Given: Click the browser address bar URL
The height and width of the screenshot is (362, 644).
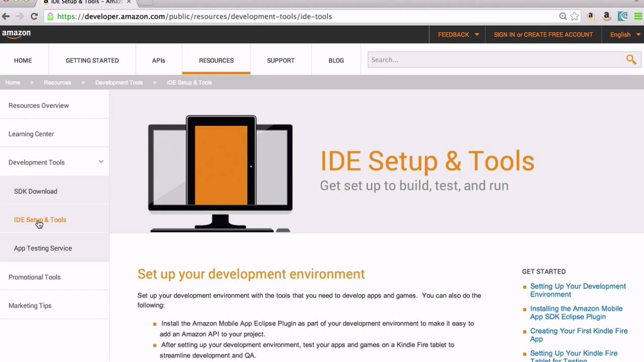Looking at the screenshot, I should (x=194, y=17).
